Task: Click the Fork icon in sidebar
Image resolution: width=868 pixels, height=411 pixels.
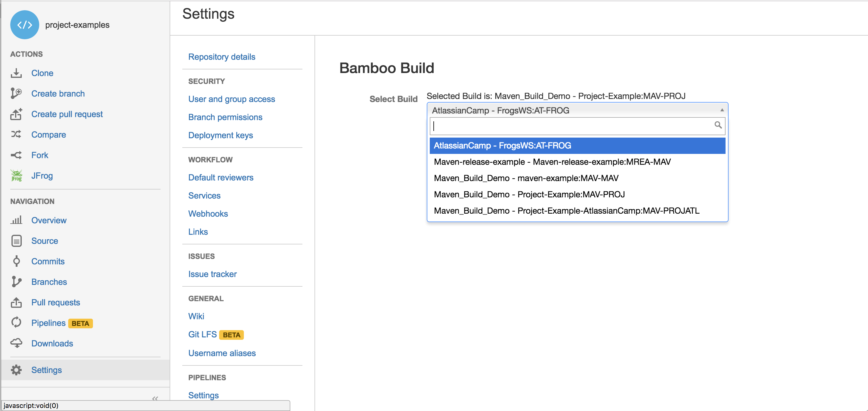Action: [16, 155]
